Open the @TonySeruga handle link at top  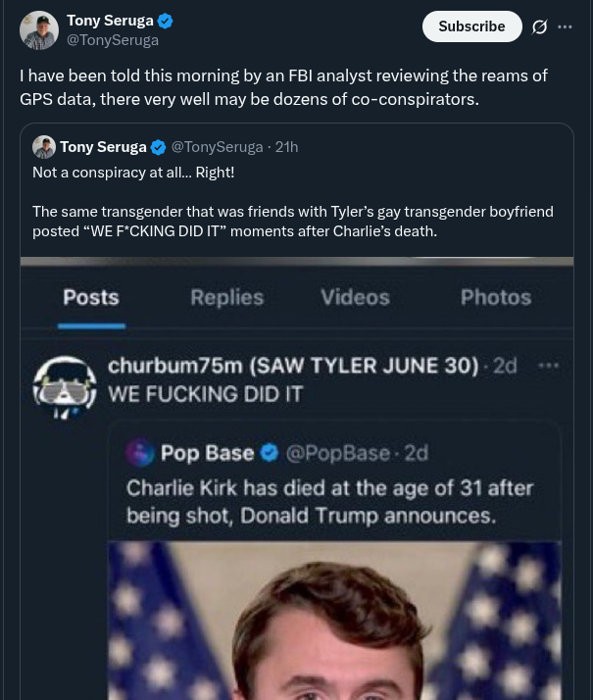113,40
